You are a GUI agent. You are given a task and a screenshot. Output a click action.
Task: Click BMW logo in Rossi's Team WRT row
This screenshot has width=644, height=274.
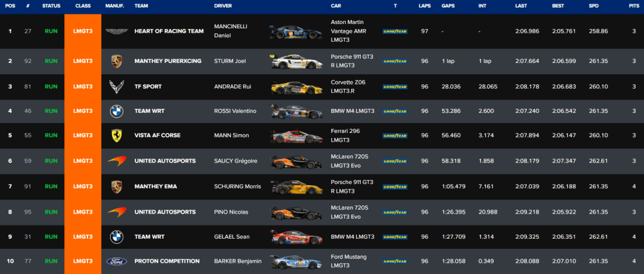(116, 111)
